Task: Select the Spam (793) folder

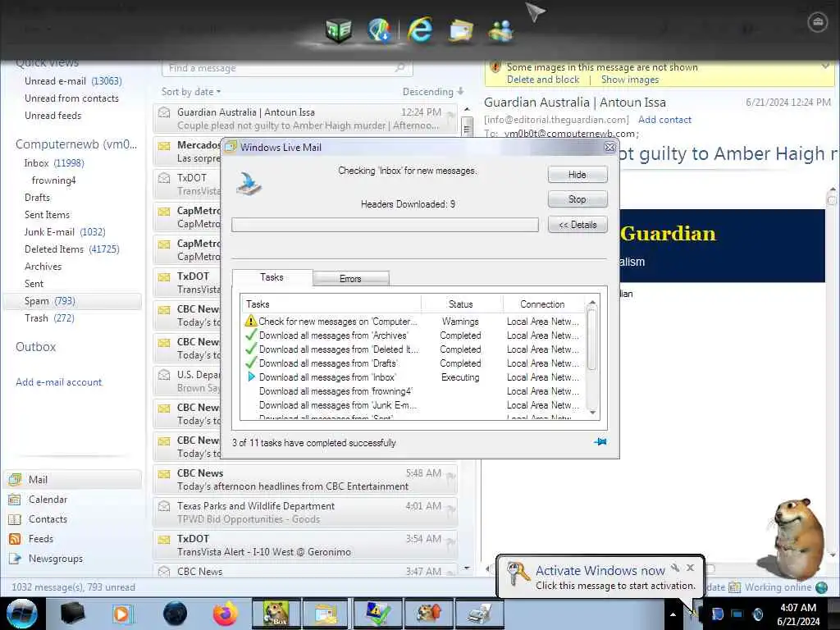Action: pyautogui.click(x=72, y=301)
